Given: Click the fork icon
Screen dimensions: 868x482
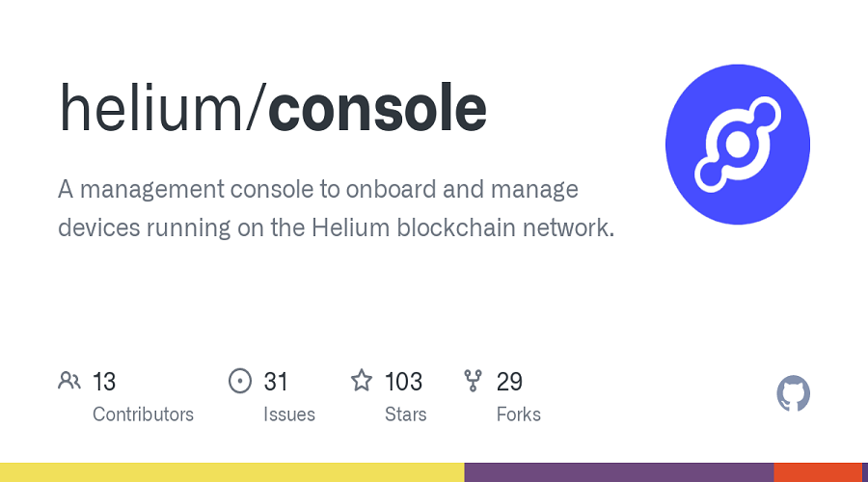Looking at the screenshot, I should pos(473,381).
